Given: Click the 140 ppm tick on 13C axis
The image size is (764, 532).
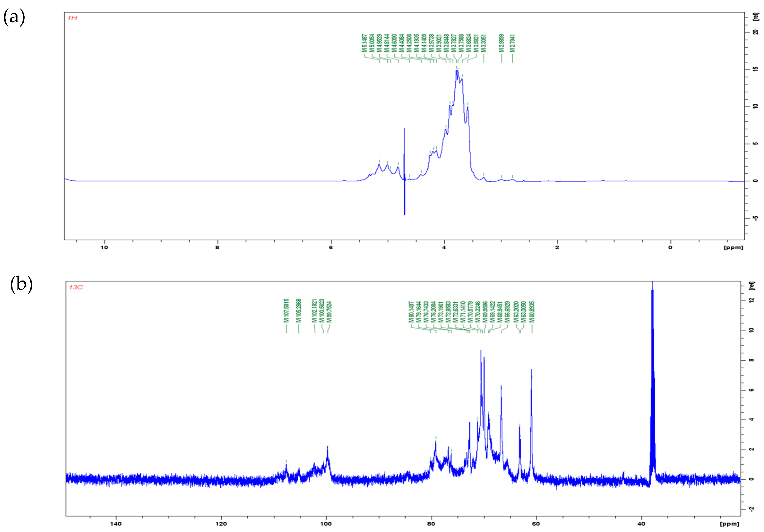Looking at the screenshot, I should (116, 524).
